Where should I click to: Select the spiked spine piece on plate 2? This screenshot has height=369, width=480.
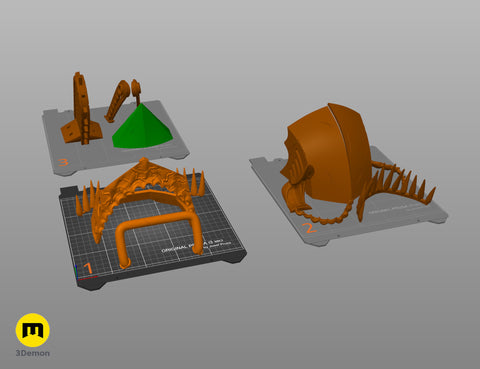click(x=397, y=187)
